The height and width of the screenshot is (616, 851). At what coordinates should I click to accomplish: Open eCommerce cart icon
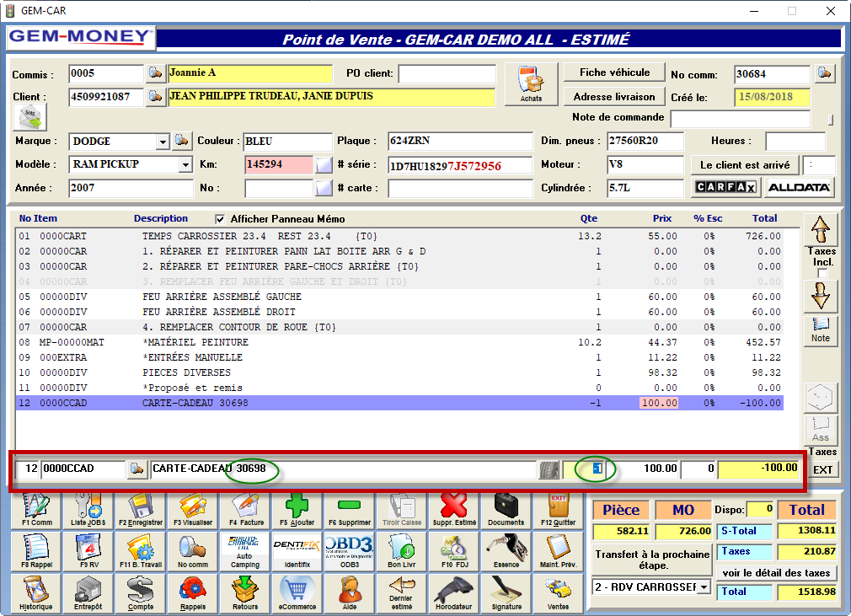pos(297,592)
